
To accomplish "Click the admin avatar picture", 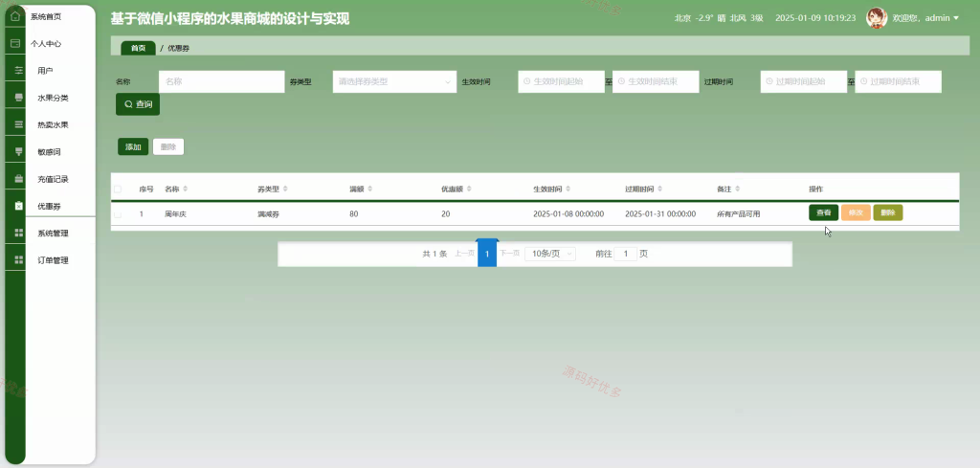I will tap(877, 17).
